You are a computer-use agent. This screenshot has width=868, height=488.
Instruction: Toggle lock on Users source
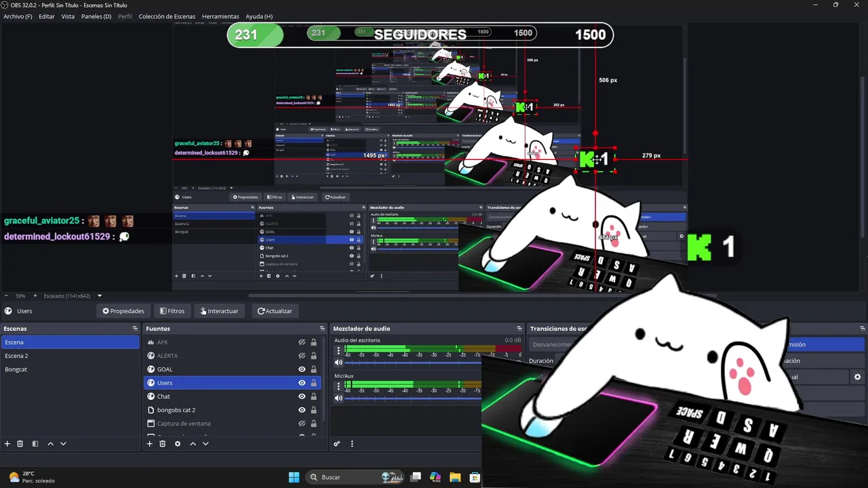pos(313,383)
